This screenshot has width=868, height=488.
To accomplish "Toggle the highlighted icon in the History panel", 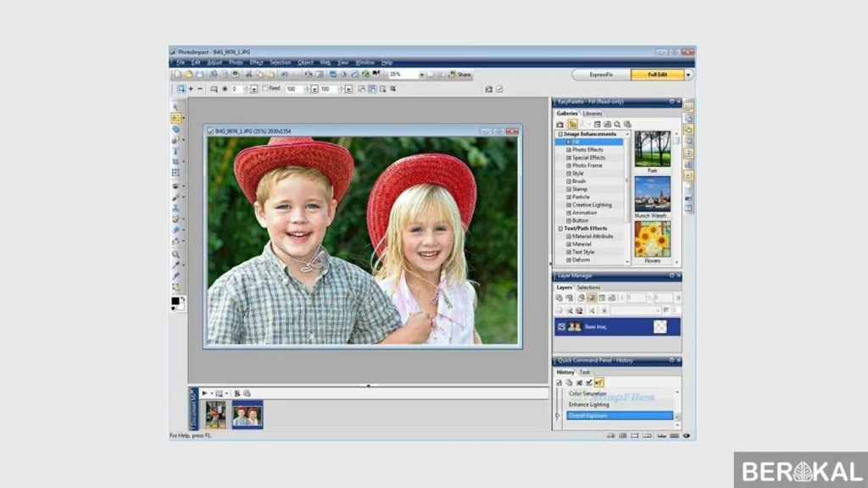I will pyautogui.click(x=600, y=382).
